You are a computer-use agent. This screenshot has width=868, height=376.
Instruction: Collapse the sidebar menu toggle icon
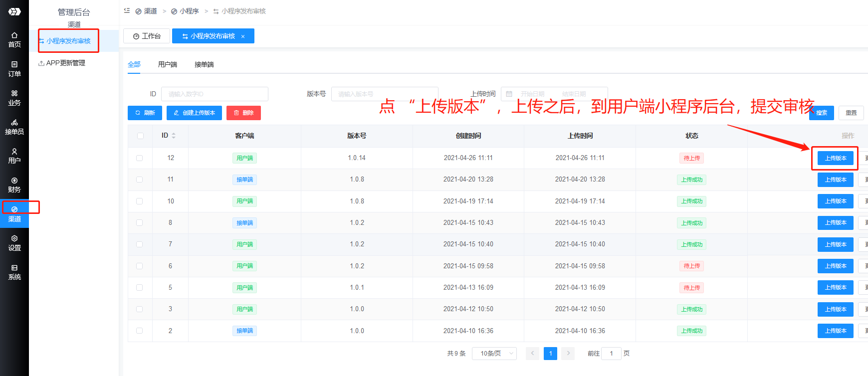click(127, 10)
